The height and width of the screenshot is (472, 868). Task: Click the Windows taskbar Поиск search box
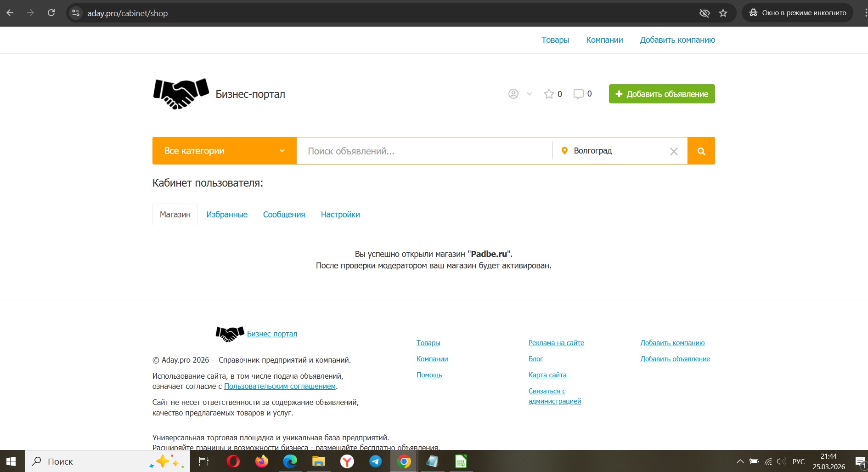(107, 461)
